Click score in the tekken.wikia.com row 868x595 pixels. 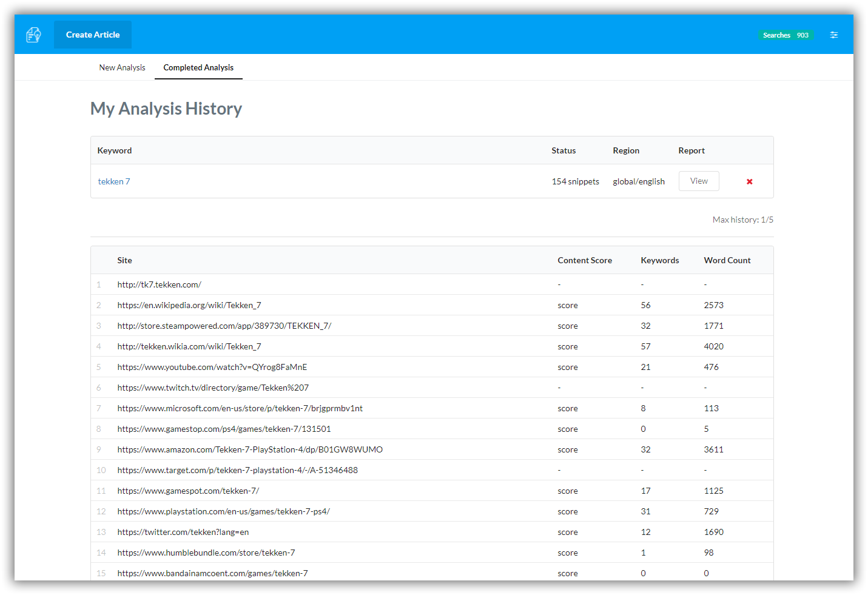click(x=568, y=346)
